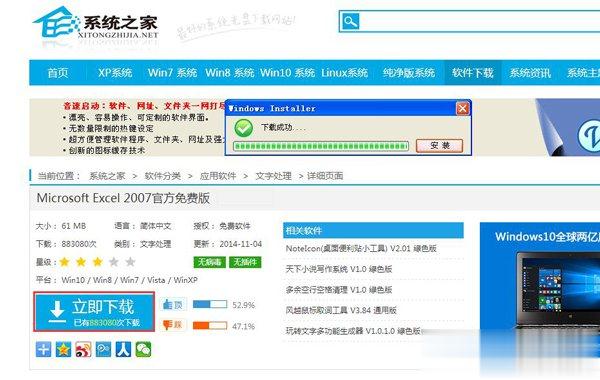The image size is (600, 380).
Task: Open 风越鼠标取词工具 V3.84 link
Action: click(341, 310)
